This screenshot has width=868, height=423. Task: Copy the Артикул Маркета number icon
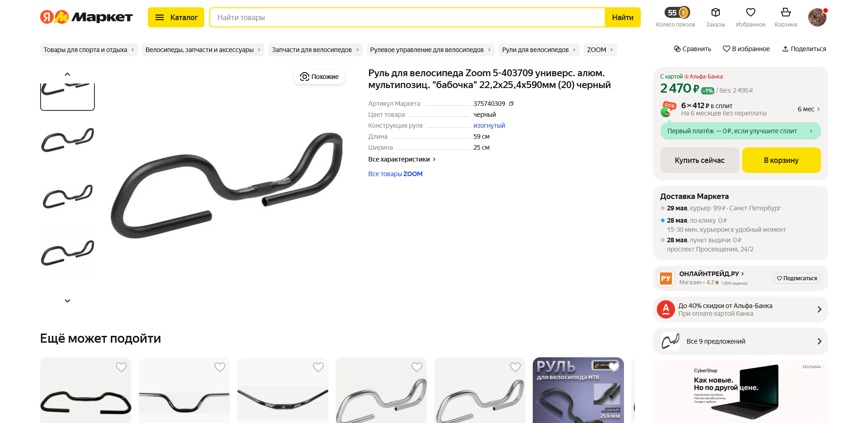pyautogui.click(x=511, y=104)
